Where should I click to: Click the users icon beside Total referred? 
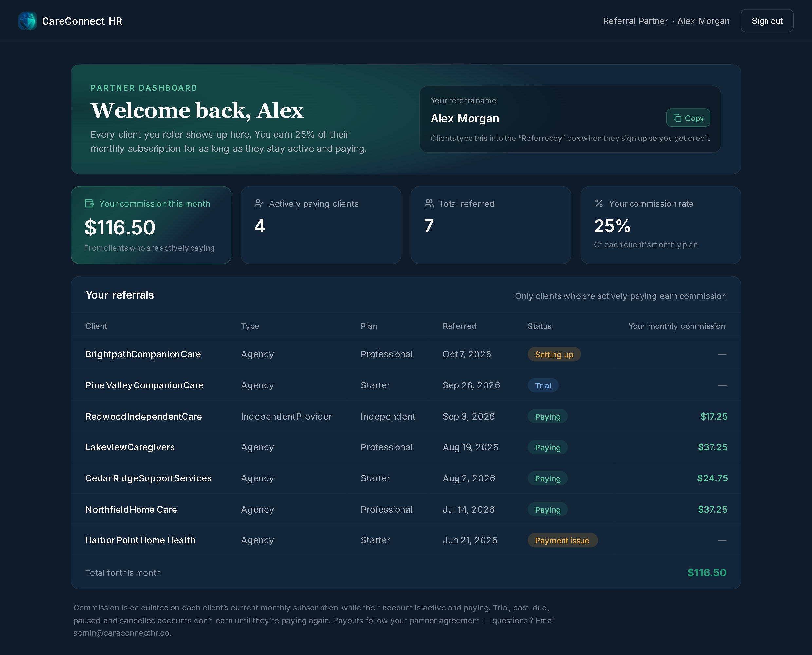(x=429, y=203)
